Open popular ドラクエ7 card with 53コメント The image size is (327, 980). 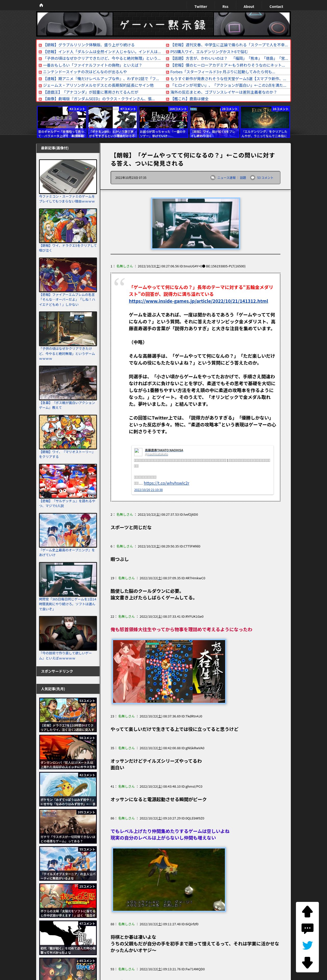pos(68,715)
